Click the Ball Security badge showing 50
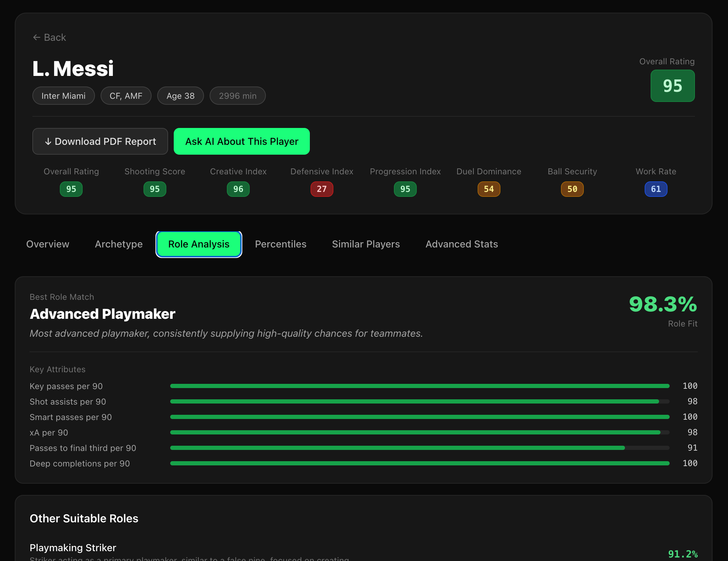The width and height of the screenshot is (728, 561). pyautogui.click(x=572, y=189)
